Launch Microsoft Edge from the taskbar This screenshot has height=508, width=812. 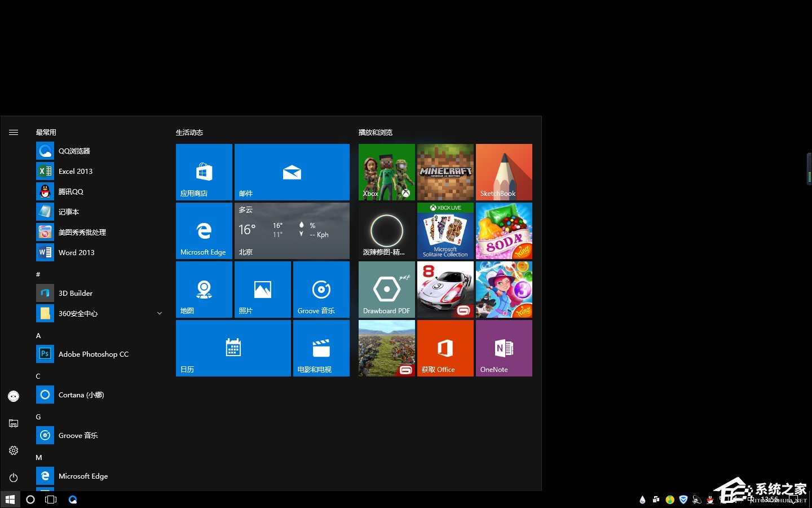coord(73,500)
